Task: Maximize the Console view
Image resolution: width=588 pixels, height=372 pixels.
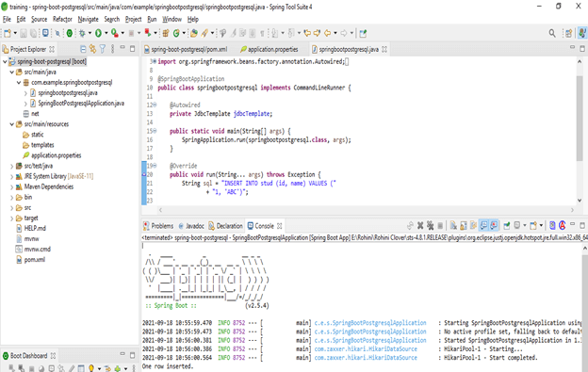Action: [x=582, y=225]
